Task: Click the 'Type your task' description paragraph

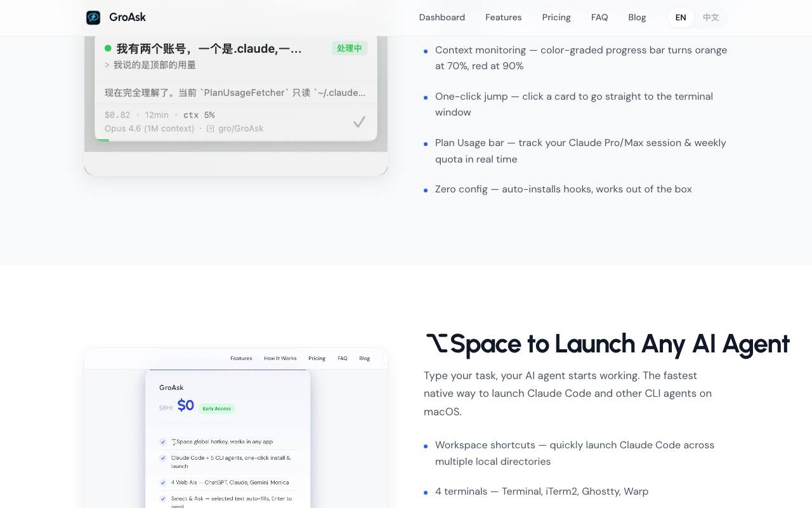Action: point(568,394)
